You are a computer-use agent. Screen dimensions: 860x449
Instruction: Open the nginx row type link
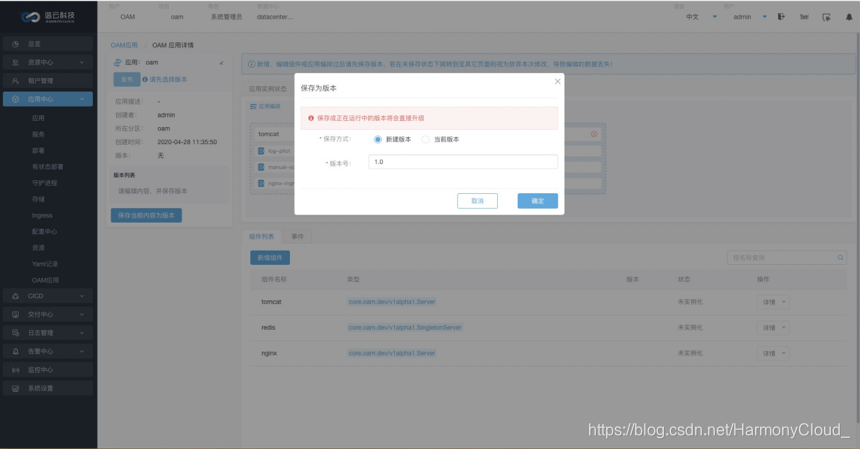point(392,354)
